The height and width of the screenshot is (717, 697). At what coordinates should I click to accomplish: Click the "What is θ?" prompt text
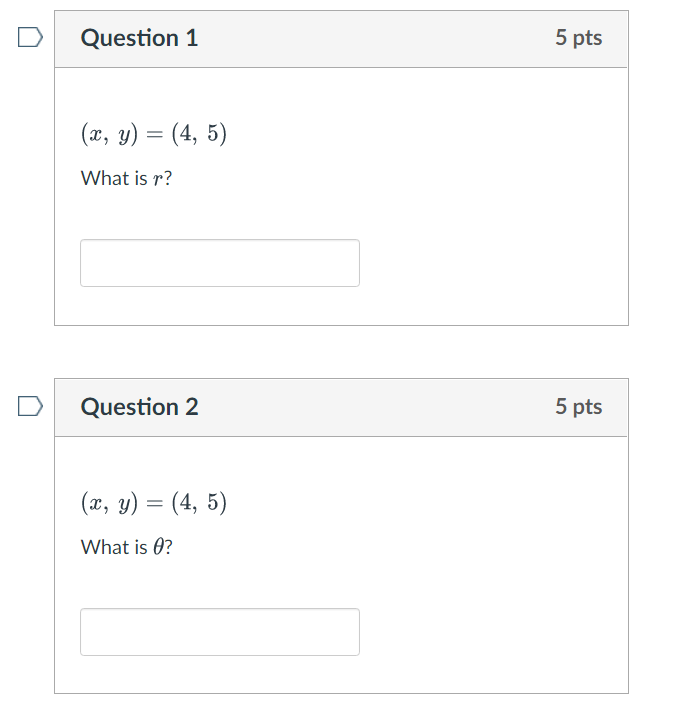127,547
